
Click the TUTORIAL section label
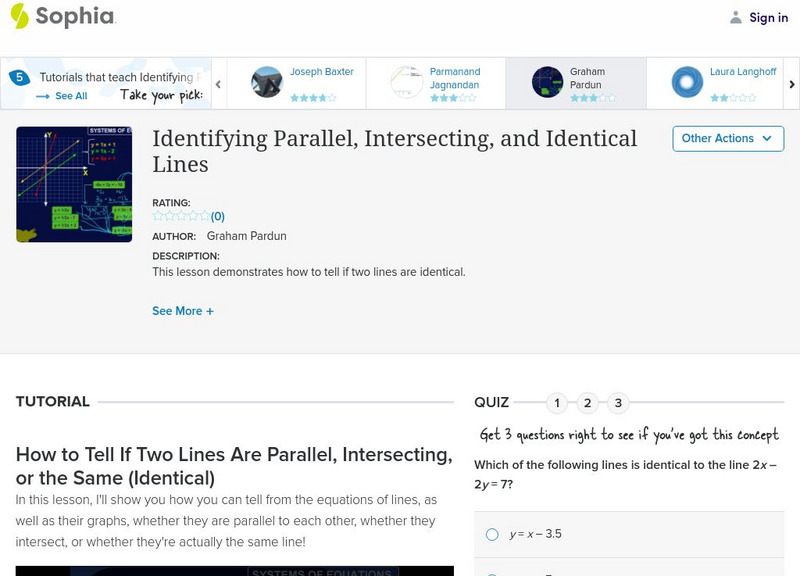tap(53, 402)
